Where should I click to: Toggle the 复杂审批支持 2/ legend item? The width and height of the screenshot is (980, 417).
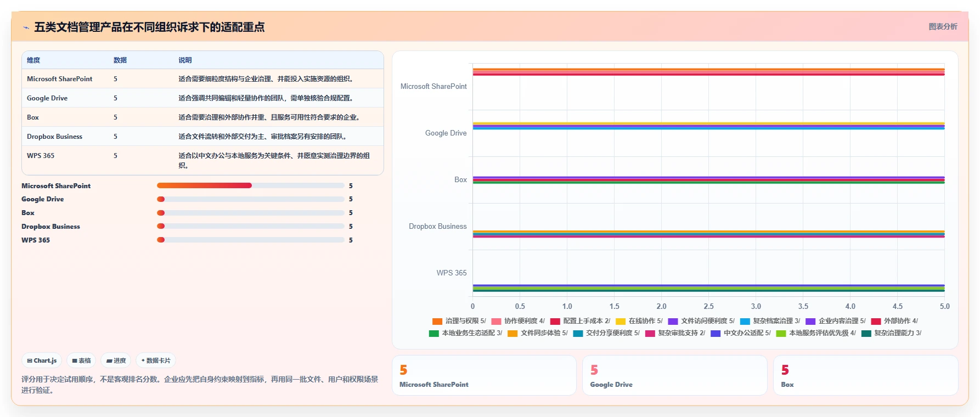[675, 333]
